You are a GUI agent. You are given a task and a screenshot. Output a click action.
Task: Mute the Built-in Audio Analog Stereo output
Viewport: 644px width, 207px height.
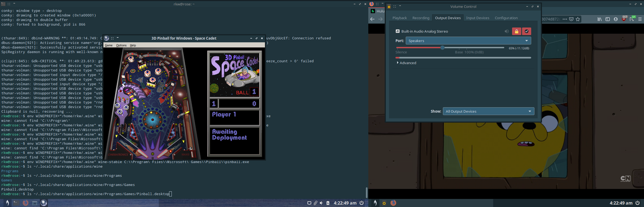pos(507,31)
